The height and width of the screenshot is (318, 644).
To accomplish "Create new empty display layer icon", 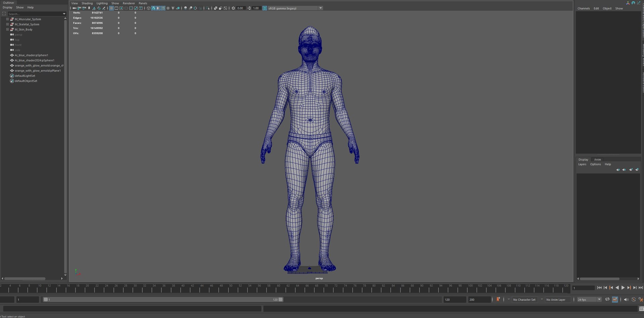I will (631, 170).
